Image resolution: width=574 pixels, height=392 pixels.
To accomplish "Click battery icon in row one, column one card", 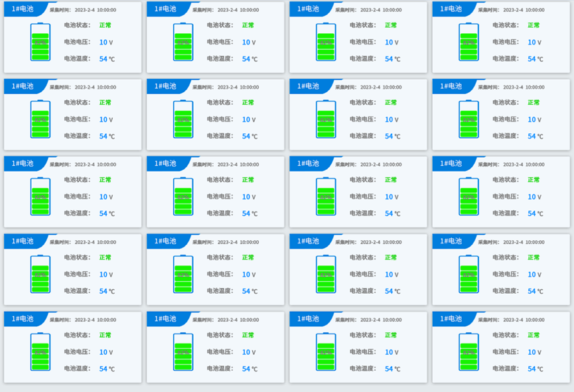I will tap(40, 42).
